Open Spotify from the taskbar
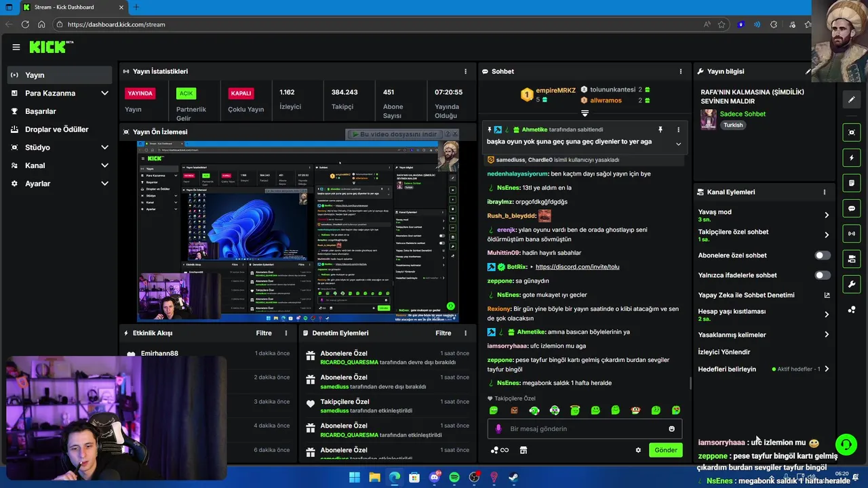The height and width of the screenshot is (488, 868). pos(454,477)
